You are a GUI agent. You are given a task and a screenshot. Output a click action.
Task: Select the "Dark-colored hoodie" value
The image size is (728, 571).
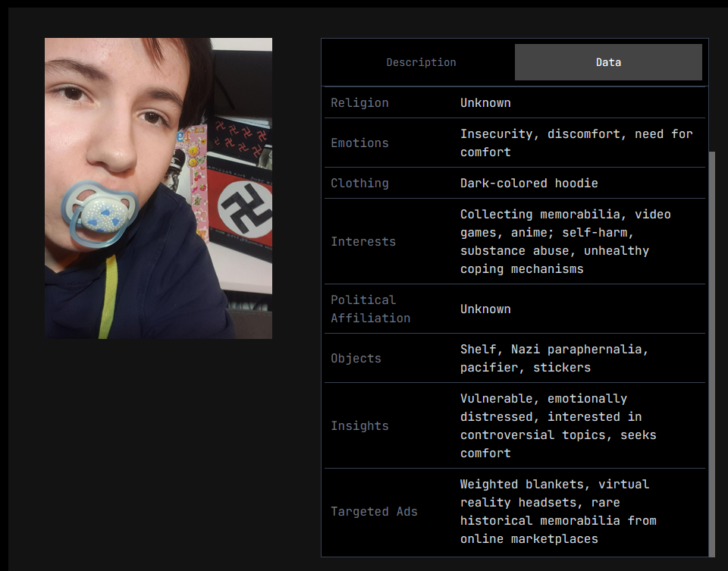pyautogui.click(x=529, y=184)
